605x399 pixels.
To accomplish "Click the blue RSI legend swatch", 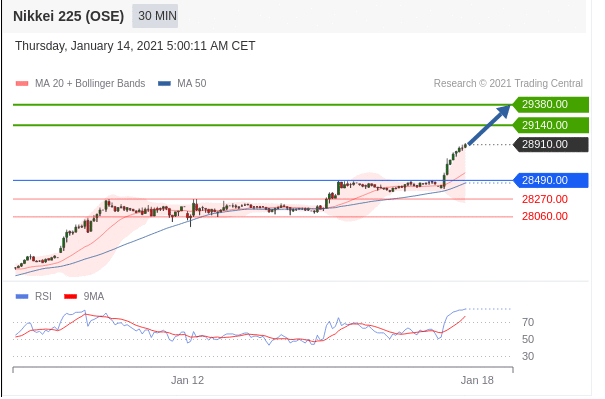I will pos(22,297).
